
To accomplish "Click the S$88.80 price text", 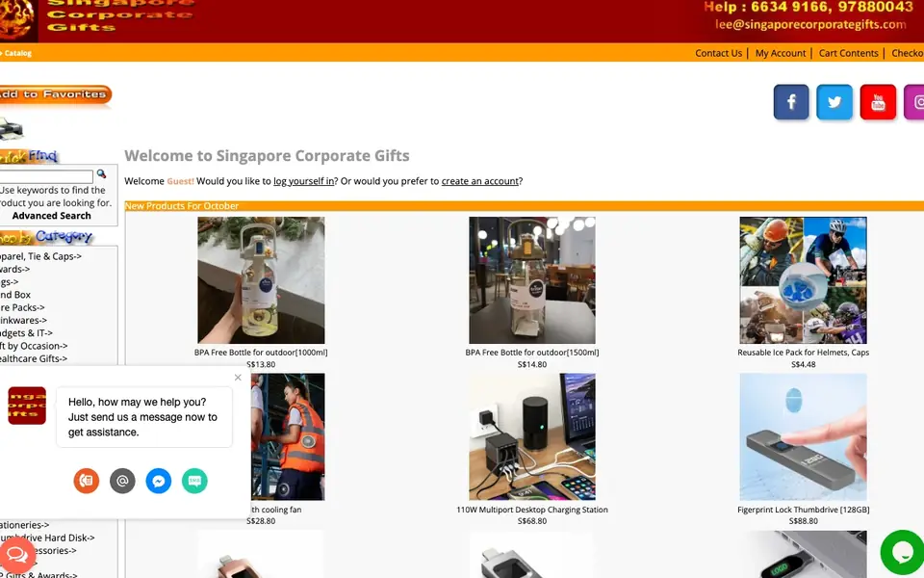I will point(803,521).
